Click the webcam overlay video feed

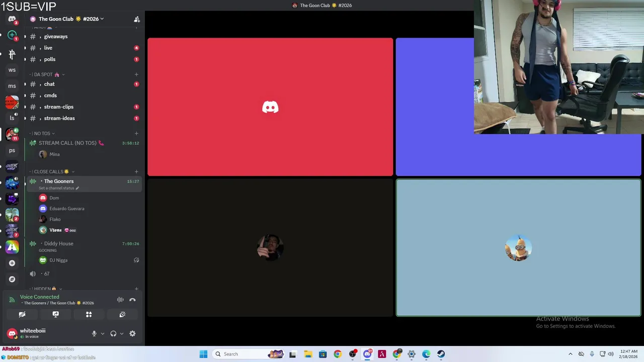558,67
